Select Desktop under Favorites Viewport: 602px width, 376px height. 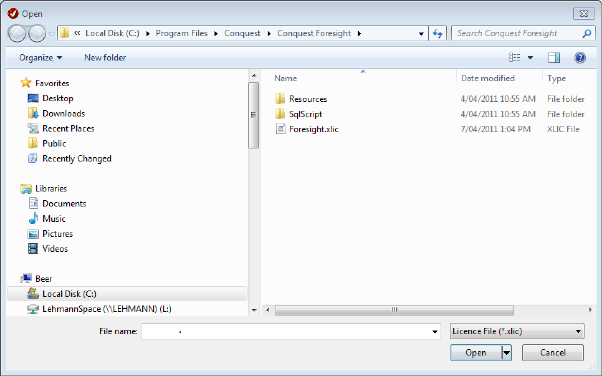click(x=57, y=98)
